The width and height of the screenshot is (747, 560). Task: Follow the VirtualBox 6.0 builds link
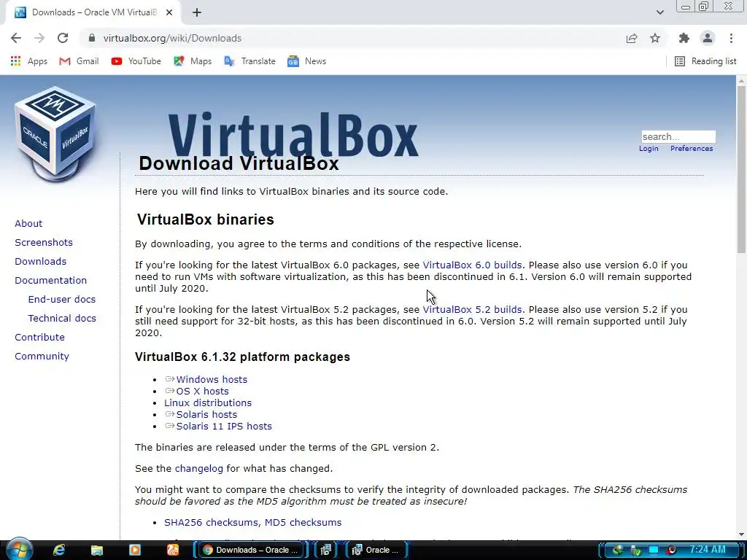pos(472,265)
